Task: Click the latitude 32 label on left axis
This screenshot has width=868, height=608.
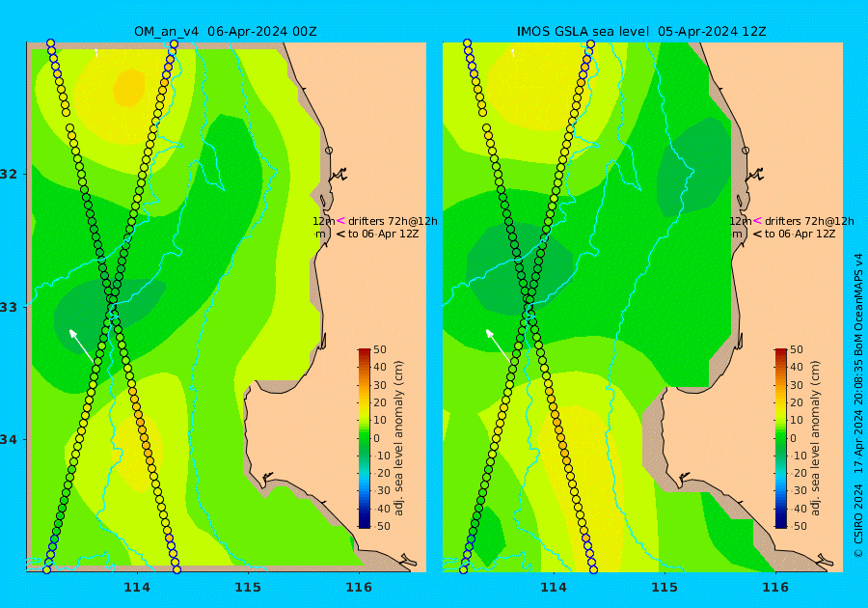Action: coord(9,174)
